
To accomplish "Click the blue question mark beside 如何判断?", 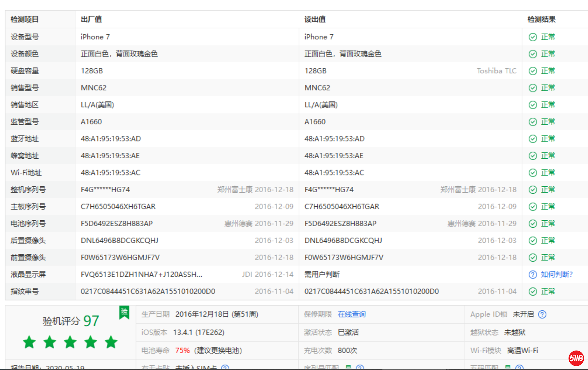I will [532, 274].
